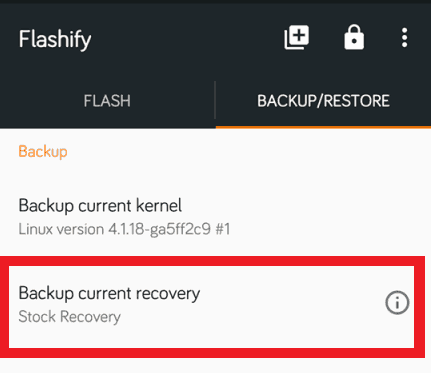Switch to the FLASH tab
431x373 pixels.
point(107,101)
